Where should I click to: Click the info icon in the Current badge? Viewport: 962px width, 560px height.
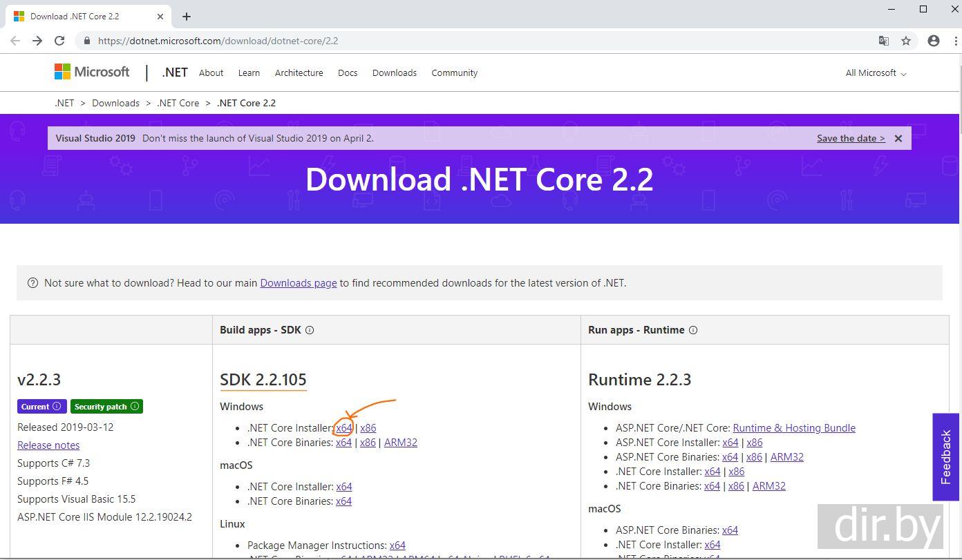coord(57,406)
